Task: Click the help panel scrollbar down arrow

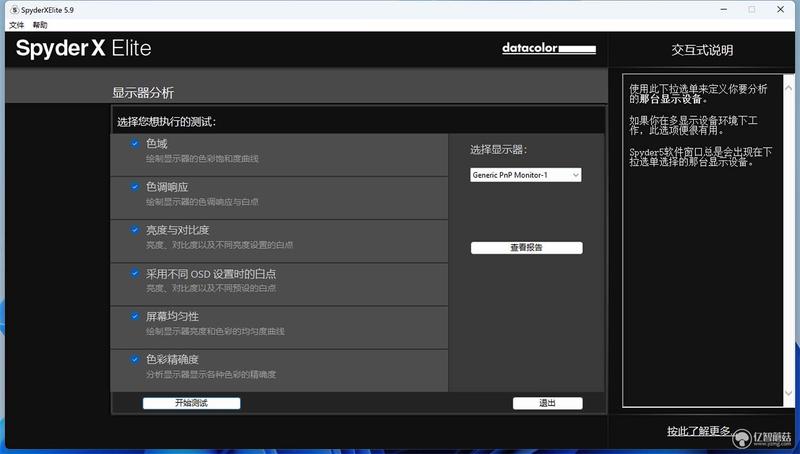Action: (x=789, y=393)
